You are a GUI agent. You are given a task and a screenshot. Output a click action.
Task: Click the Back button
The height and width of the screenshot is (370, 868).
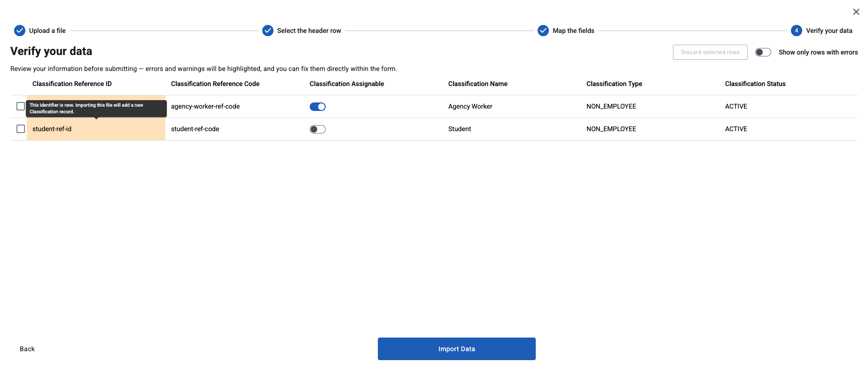(x=27, y=349)
